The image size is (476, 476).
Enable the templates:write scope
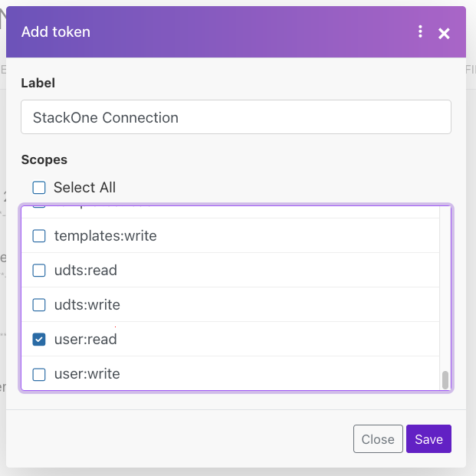pyautogui.click(x=39, y=236)
